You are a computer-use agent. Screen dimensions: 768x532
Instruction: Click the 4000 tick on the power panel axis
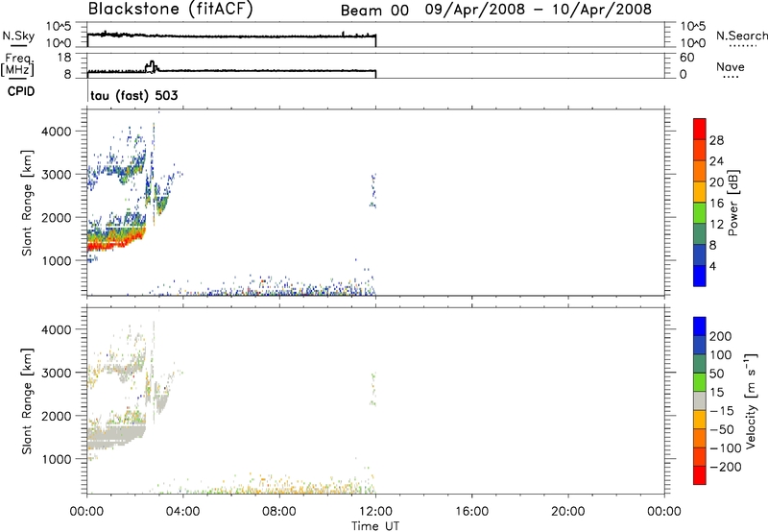(56, 132)
